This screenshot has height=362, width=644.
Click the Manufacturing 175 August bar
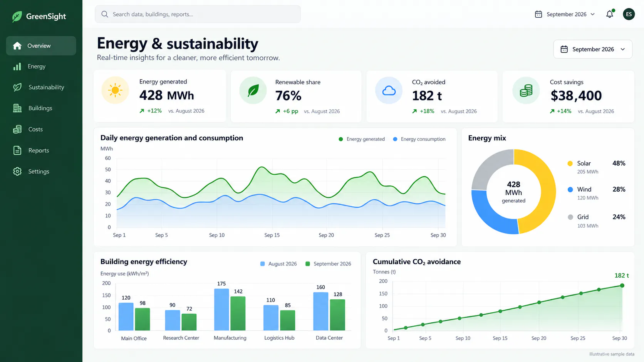(x=221, y=309)
